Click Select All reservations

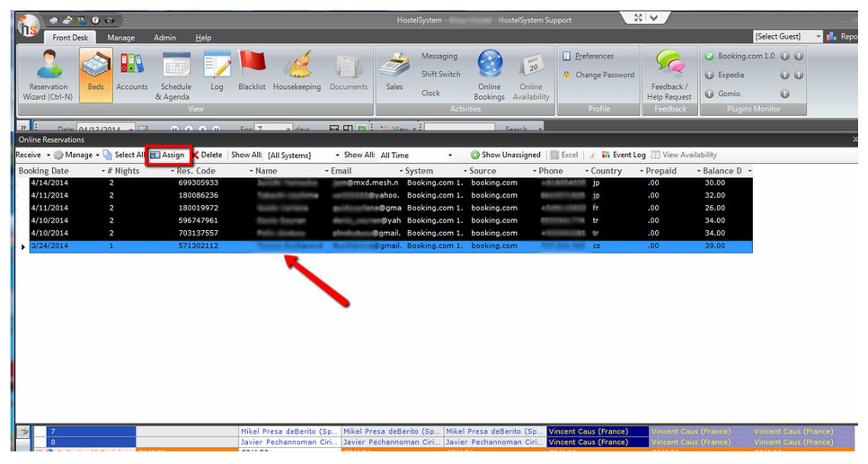[x=124, y=155]
